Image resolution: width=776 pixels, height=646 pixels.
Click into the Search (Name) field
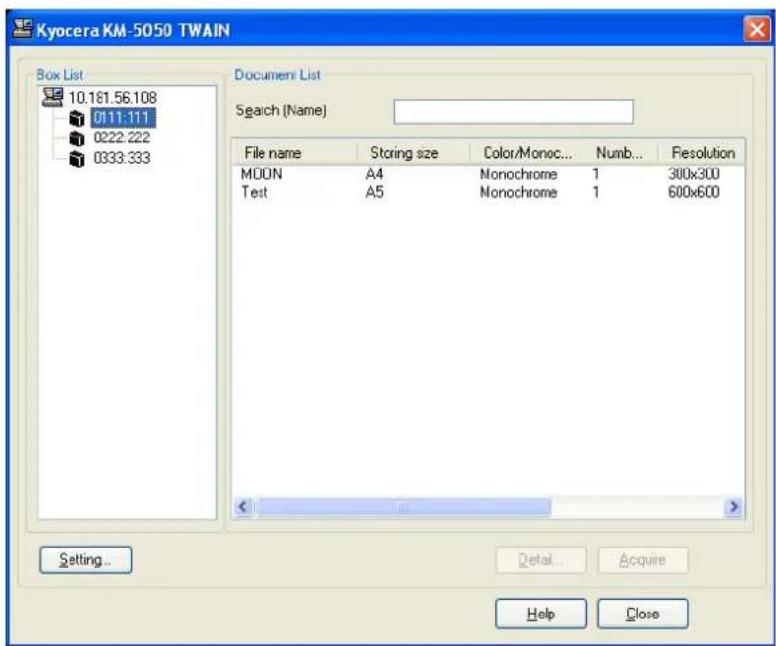[x=513, y=112]
